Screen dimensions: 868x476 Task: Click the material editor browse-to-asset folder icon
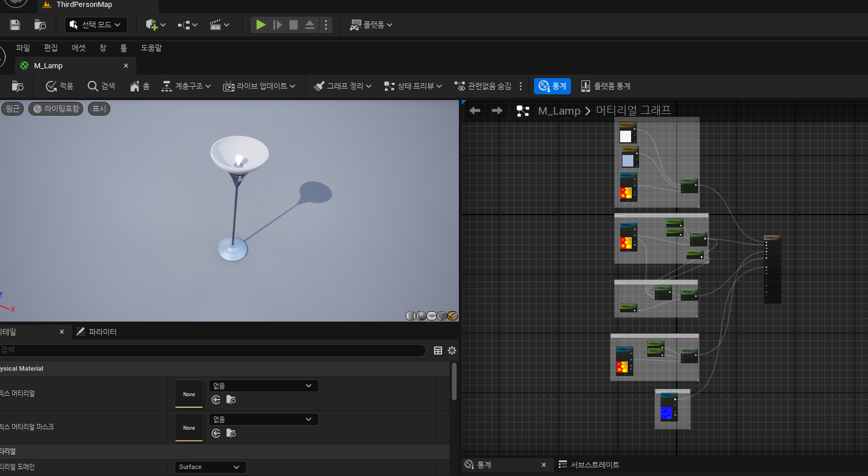tap(18, 86)
